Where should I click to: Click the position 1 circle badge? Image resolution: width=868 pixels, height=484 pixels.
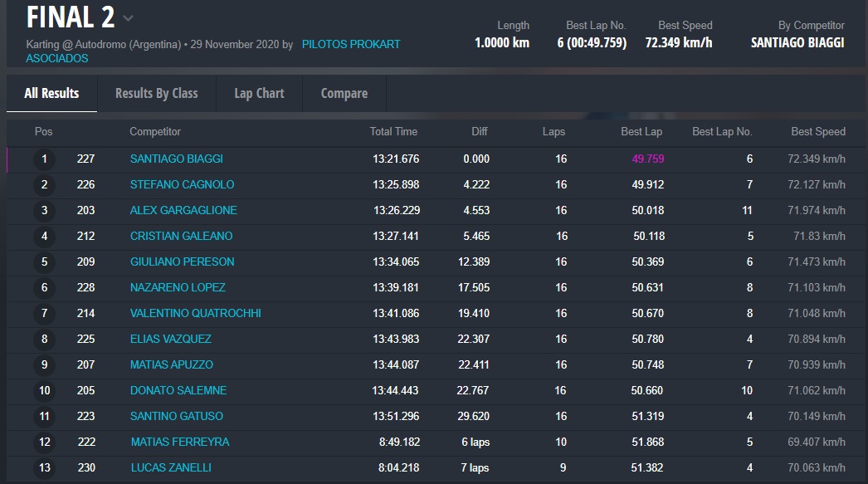pos(44,159)
